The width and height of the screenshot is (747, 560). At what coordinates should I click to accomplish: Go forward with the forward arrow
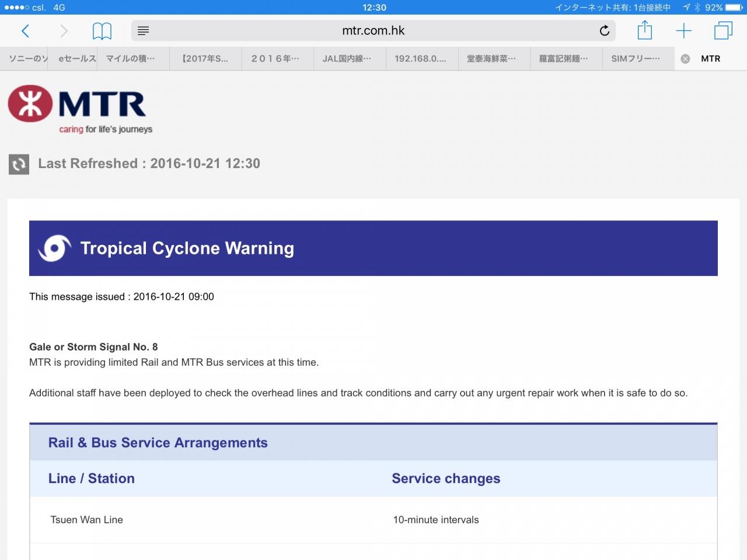tap(64, 31)
